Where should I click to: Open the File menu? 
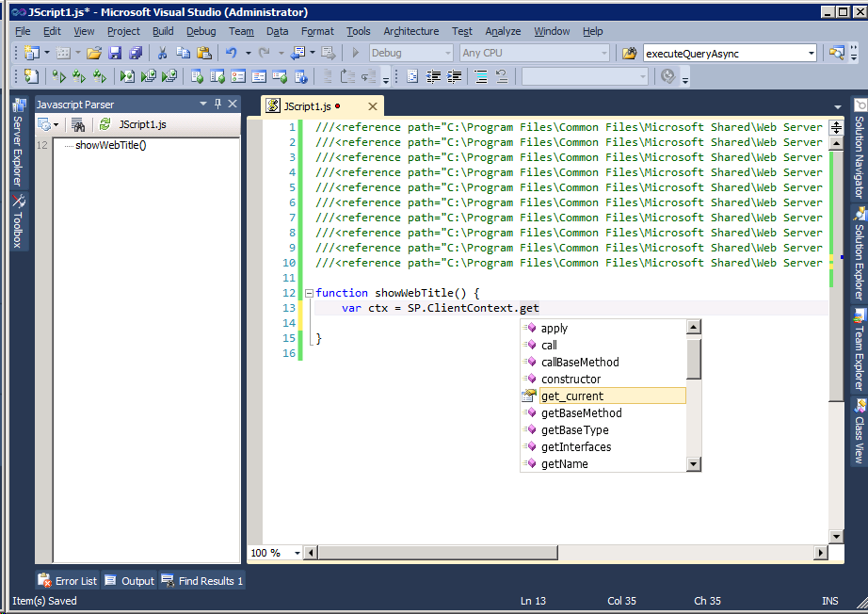[23, 32]
